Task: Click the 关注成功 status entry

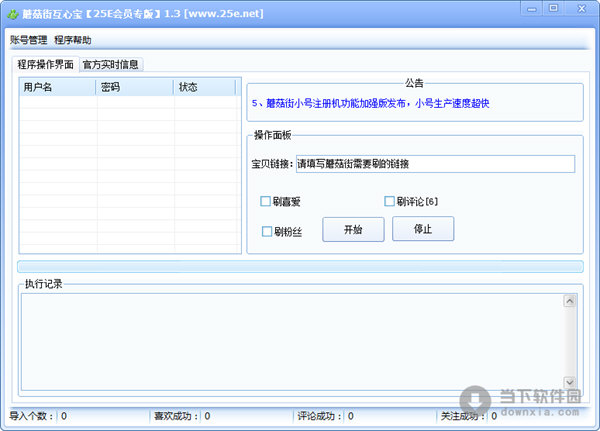Action: tap(469, 416)
